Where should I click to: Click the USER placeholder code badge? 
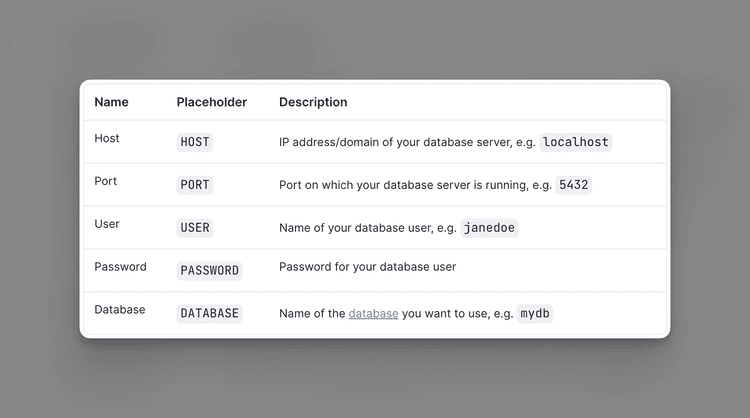pos(195,228)
